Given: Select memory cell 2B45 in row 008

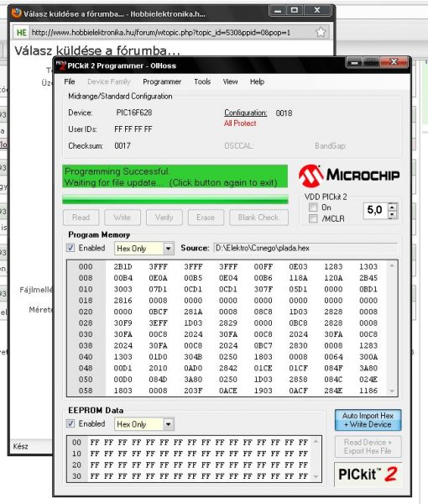Looking at the screenshot, I should point(368,278).
